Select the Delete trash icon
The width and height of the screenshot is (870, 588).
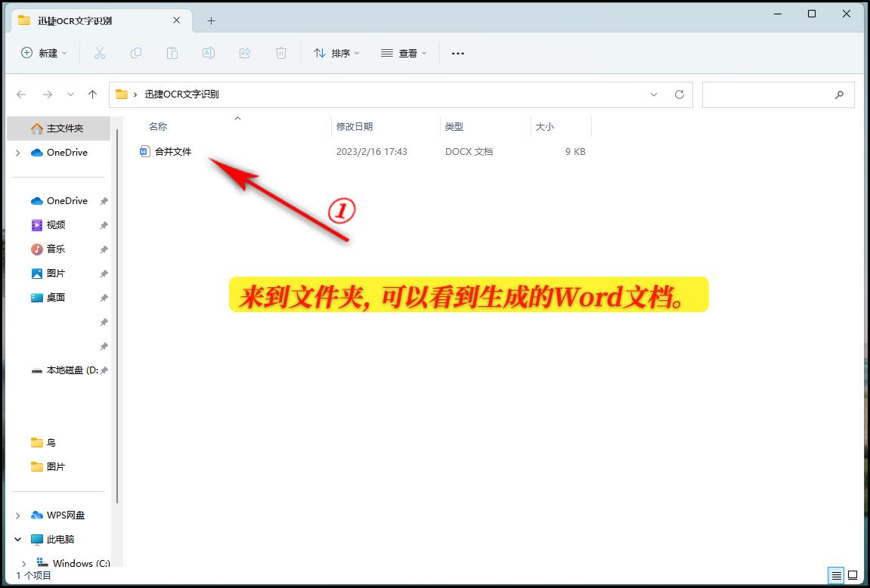pyautogui.click(x=280, y=53)
